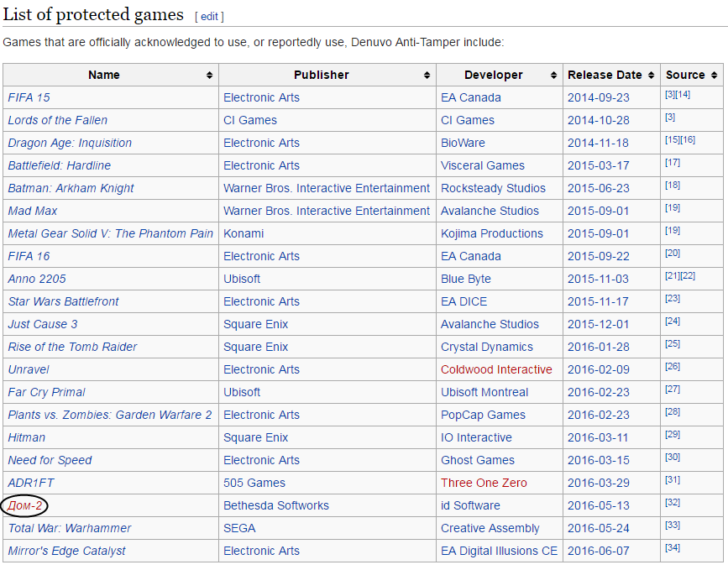Open Mirror's Edge Catalyst article

[66, 551]
